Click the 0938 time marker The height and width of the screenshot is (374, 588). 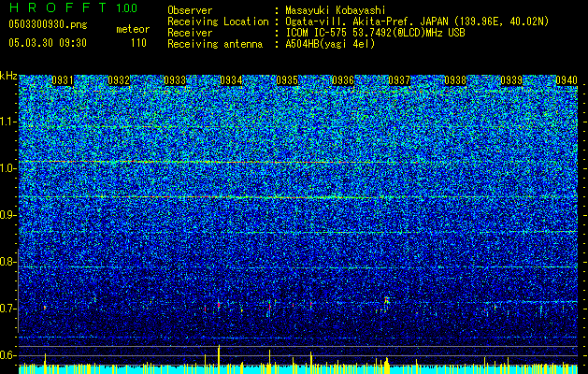pos(455,80)
